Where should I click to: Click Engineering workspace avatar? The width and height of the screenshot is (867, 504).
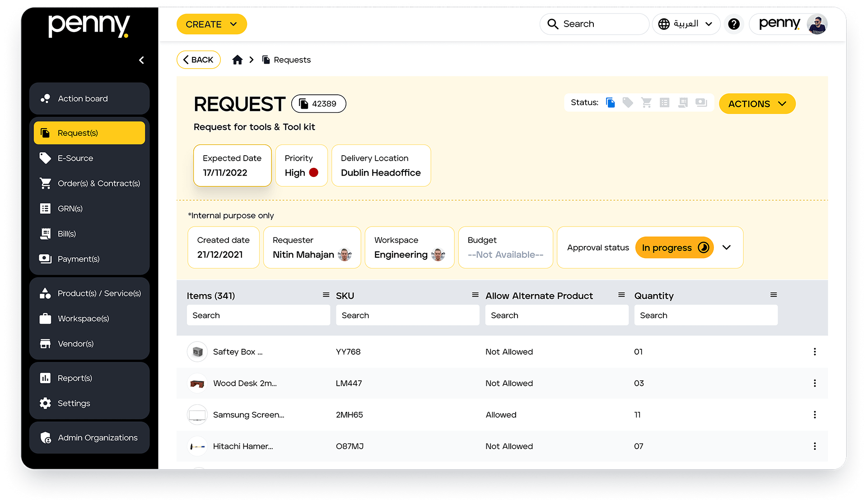coord(438,254)
